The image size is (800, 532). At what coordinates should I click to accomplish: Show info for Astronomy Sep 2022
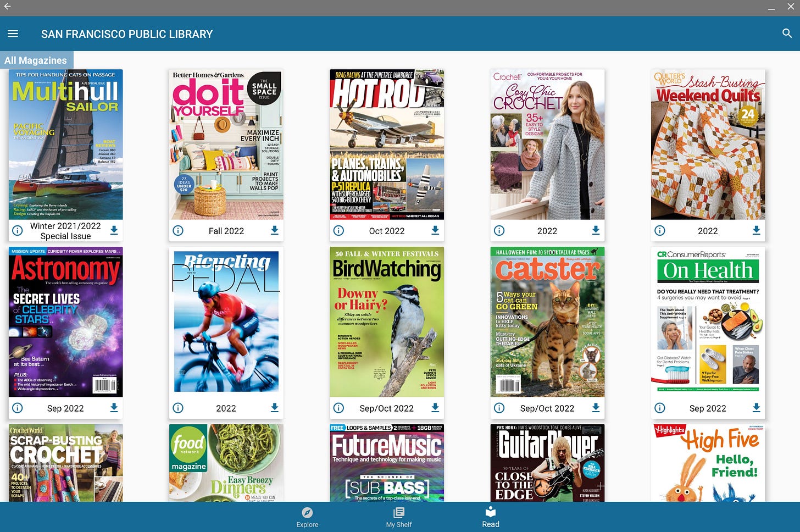pyautogui.click(x=18, y=408)
